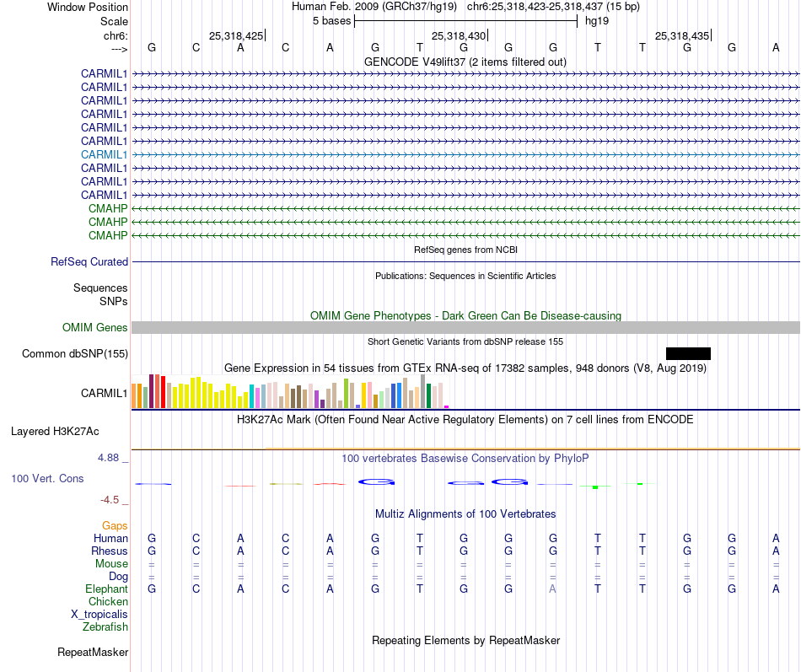This screenshot has width=801, height=672.
Task: Select the Chicken alignment row label
Action: [108, 601]
